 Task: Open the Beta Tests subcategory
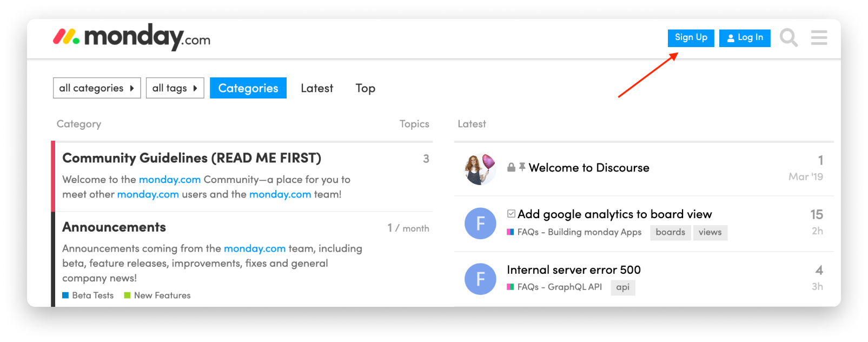coord(88,295)
